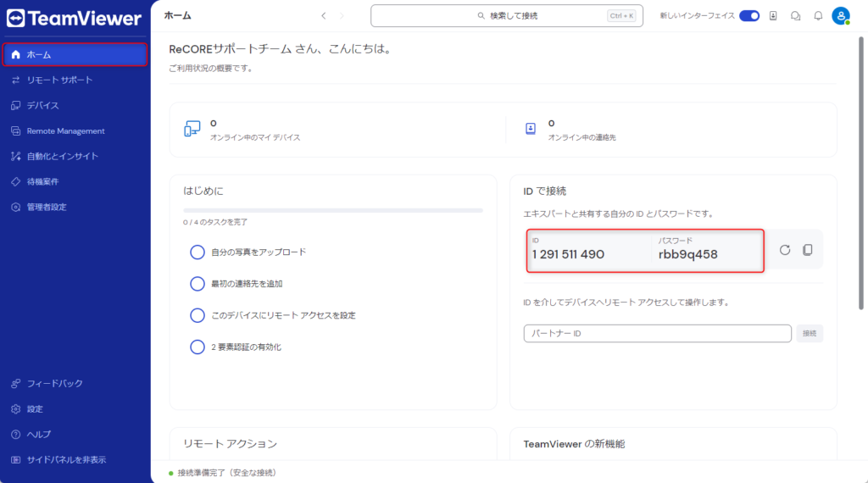The height and width of the screenshot is (483, 868).
Task: Open the ホーム sidebar item
Action: point(75,54)
